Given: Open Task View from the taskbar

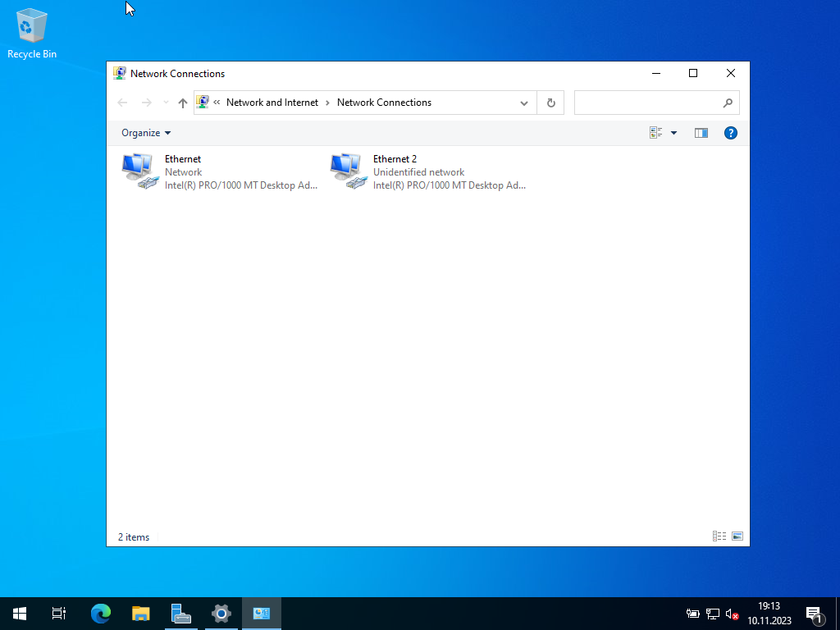Looking at the screenshot, I should tap(59, 614).
